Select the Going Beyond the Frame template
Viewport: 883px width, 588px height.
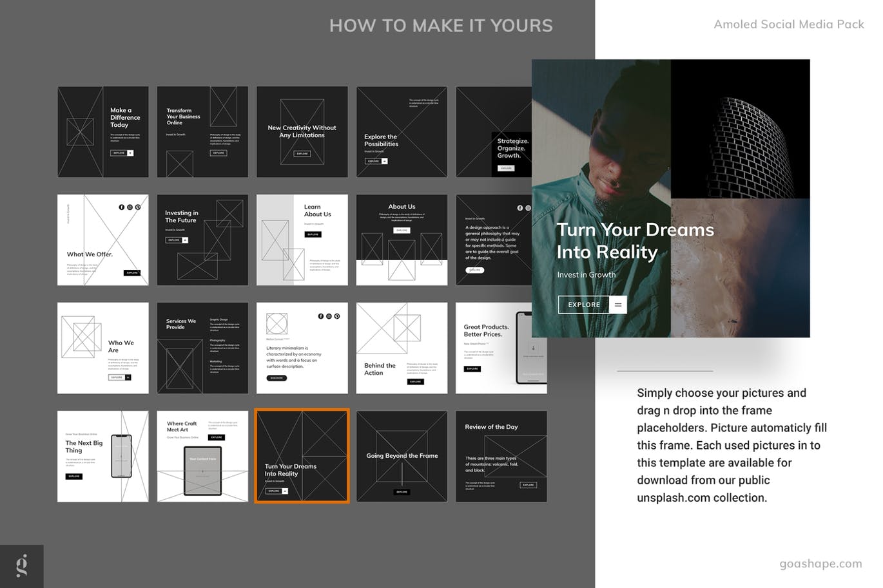point(402,456)
